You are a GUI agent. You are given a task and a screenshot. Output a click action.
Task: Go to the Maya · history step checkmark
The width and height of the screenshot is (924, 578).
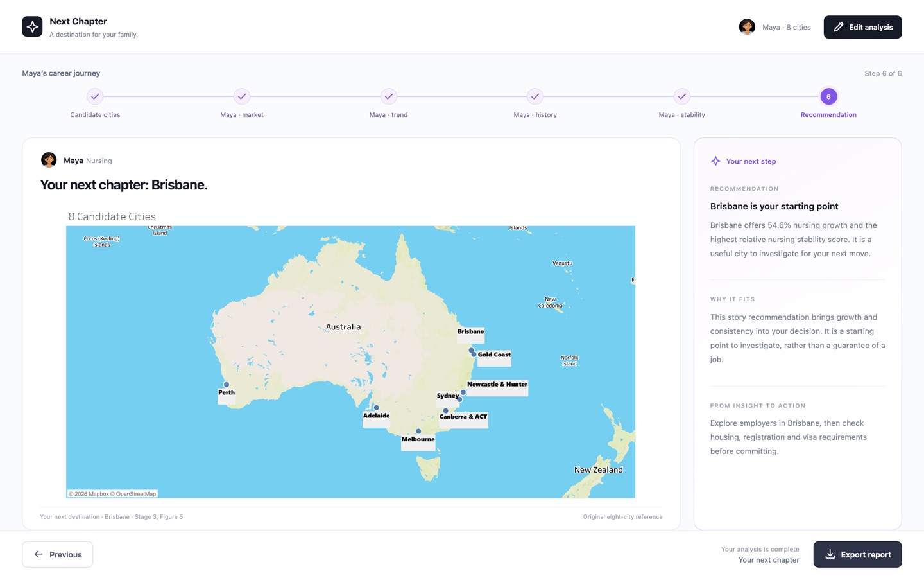click(535, 96)
